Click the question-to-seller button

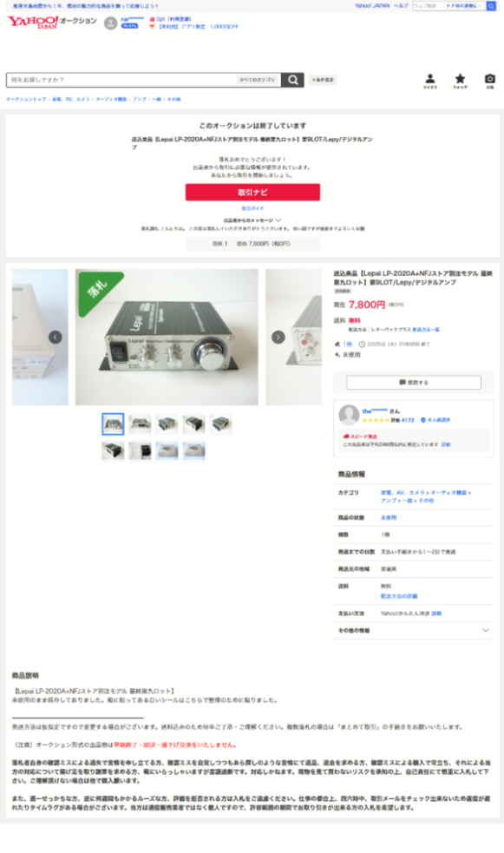[414, 383]
